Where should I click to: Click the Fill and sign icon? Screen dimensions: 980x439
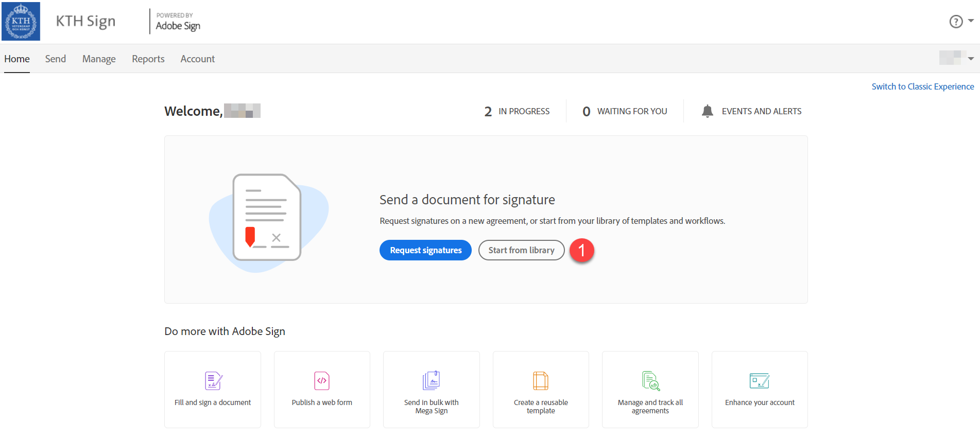[213, 381]
